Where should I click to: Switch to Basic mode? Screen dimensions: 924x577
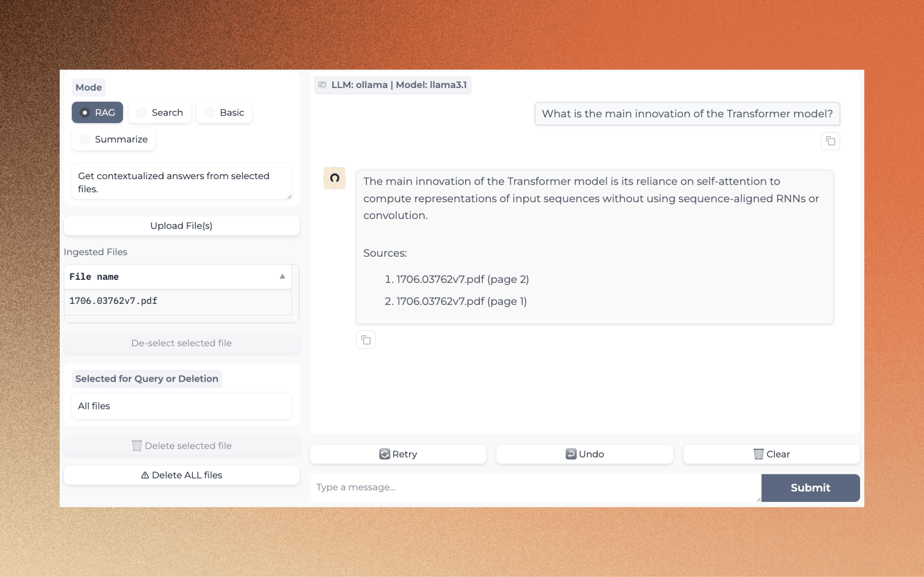[x=210, y=112]
